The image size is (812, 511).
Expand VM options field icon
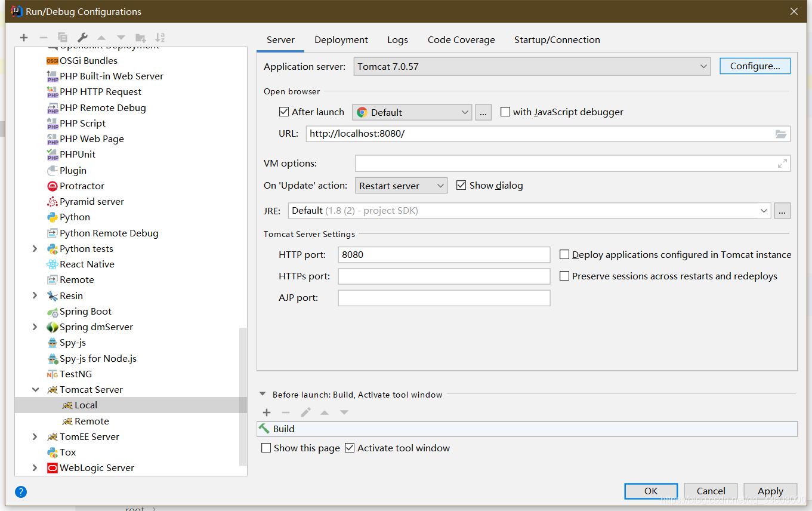click(782, 164)
